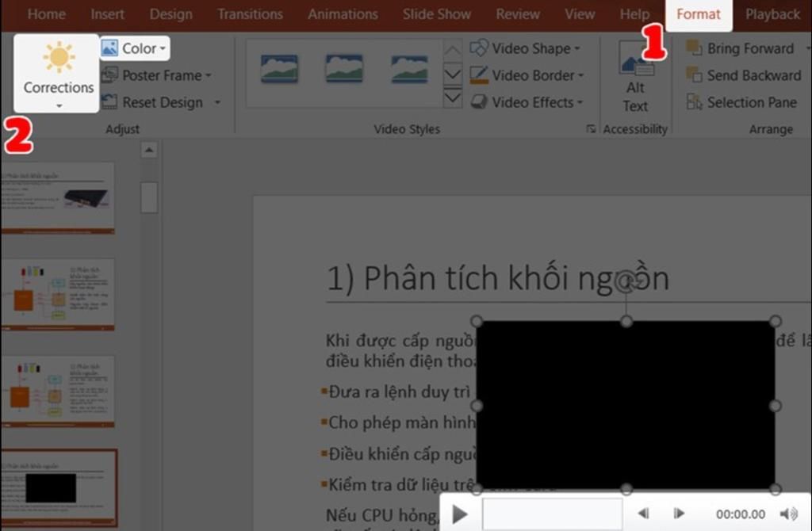Screen dimensions: 812x531
Task: Click the black video object on slide
Action: [626, 405]
